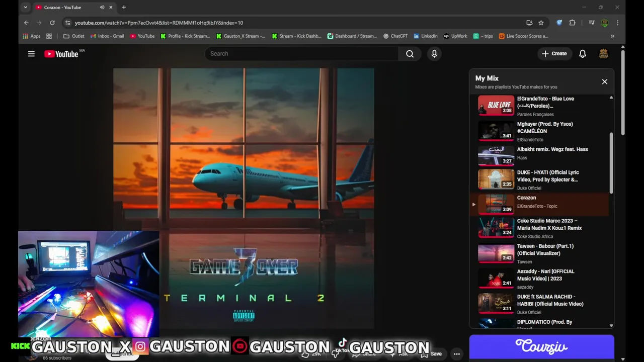Click the install app icon in address bar
644x362 pixels.
click(529, 23)
